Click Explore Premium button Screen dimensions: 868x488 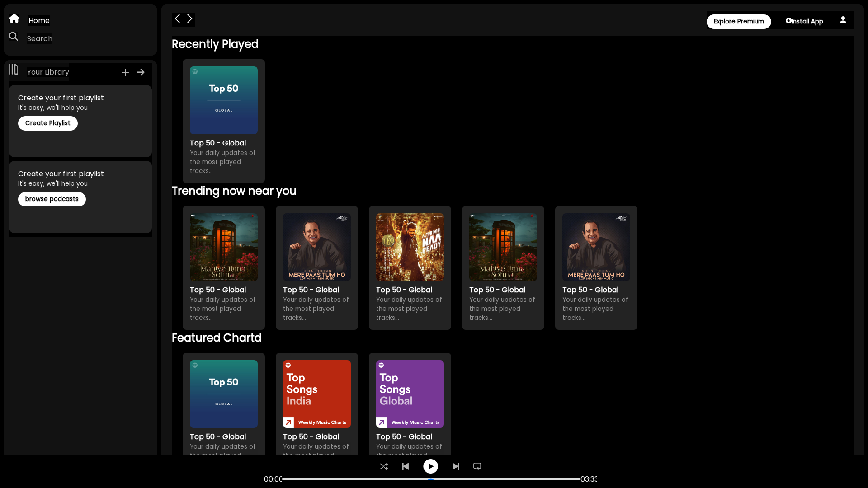click(x=739, y=22)
